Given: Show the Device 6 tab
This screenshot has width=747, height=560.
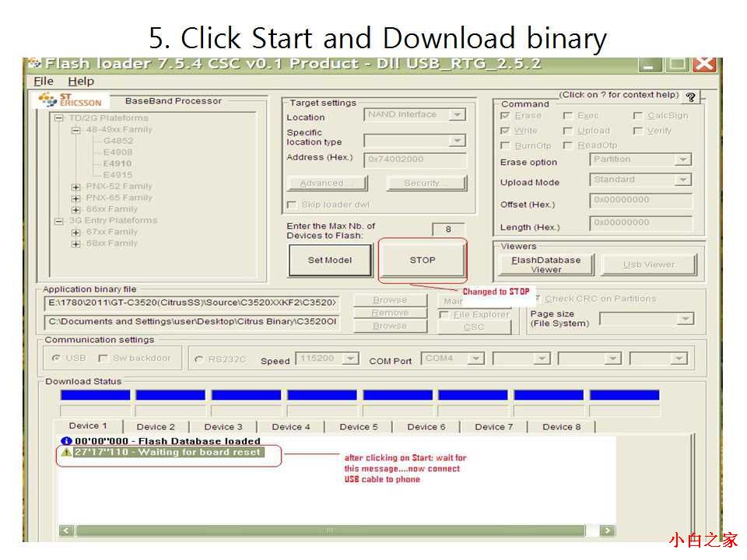Looking at the screenshot, I should click(x=426, y=427).
